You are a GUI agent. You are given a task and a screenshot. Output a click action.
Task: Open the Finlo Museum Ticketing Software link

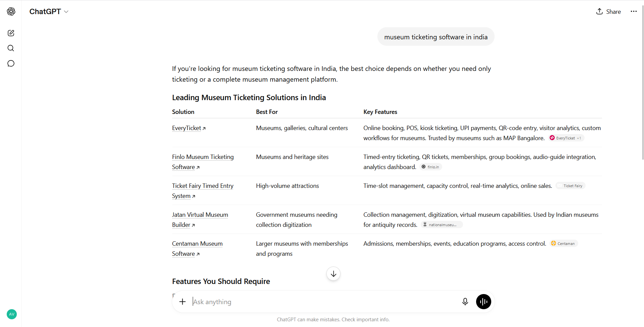point(203,162)
